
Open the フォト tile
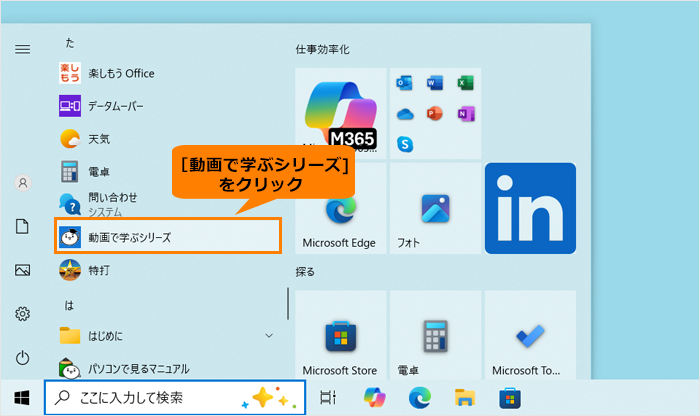pos(435,208)
